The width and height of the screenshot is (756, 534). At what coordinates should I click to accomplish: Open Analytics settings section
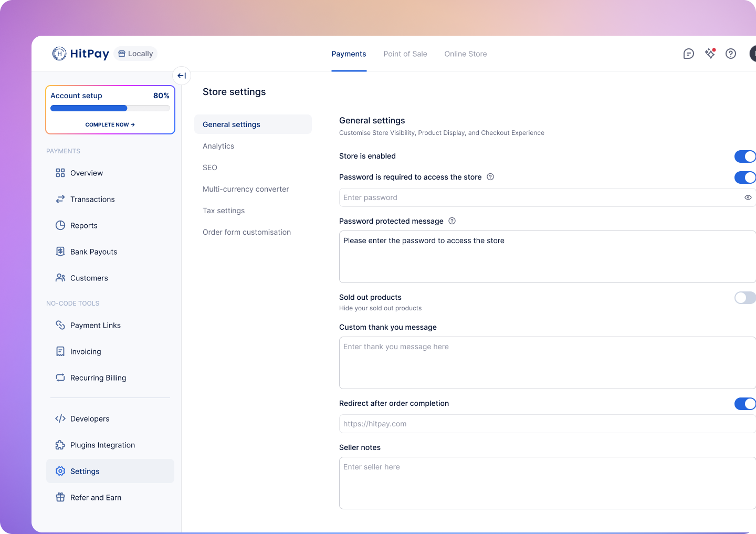coord(218,146)
